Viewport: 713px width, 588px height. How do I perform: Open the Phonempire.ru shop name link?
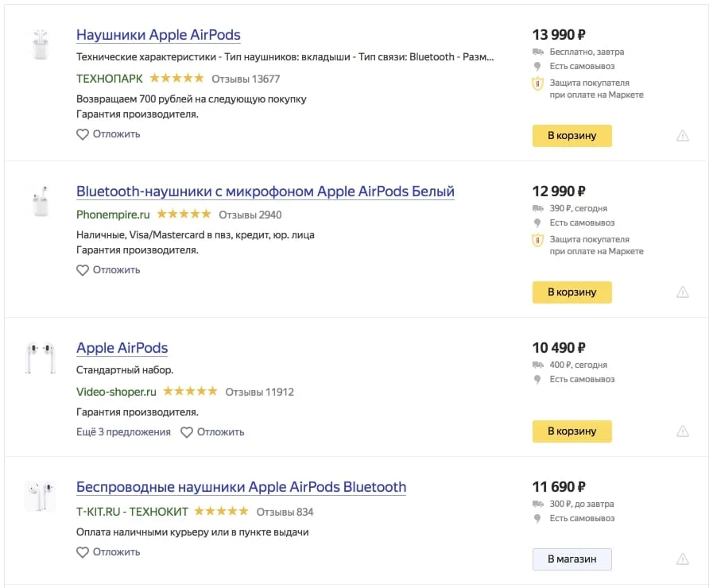(113, 215)
